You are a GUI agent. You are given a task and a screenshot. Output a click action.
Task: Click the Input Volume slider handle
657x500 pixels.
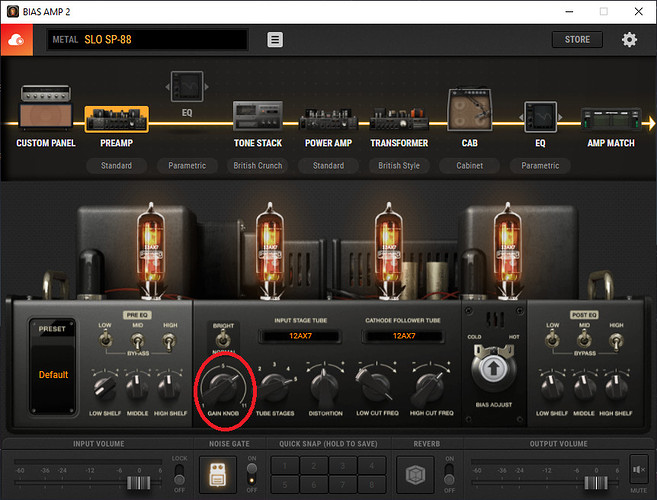pyautogui.click(x=139, y=483)
